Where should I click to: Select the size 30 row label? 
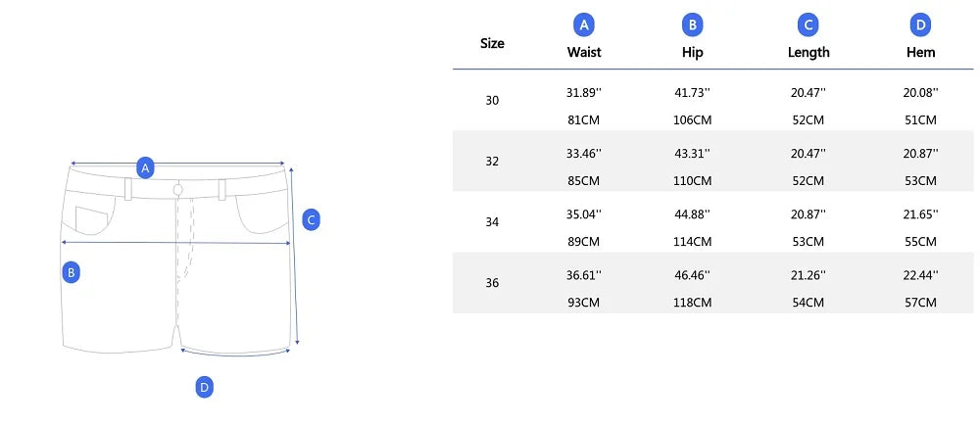(x=492, y=101)
